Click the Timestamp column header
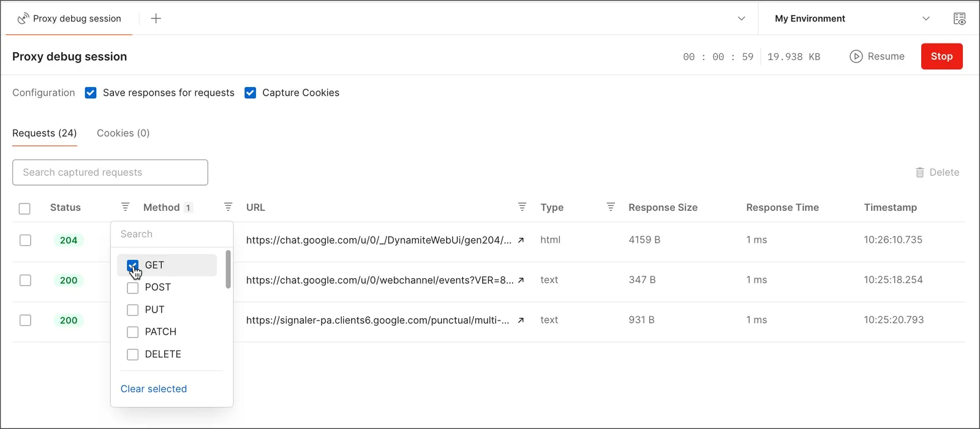Image resolution: width=980 pixels, height=429 pixels. click(890, 207)
